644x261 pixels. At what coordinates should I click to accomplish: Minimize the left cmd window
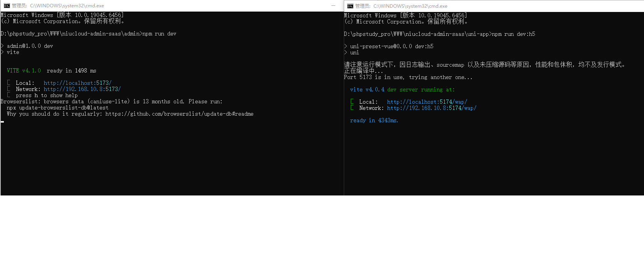(x=333, y=6)
